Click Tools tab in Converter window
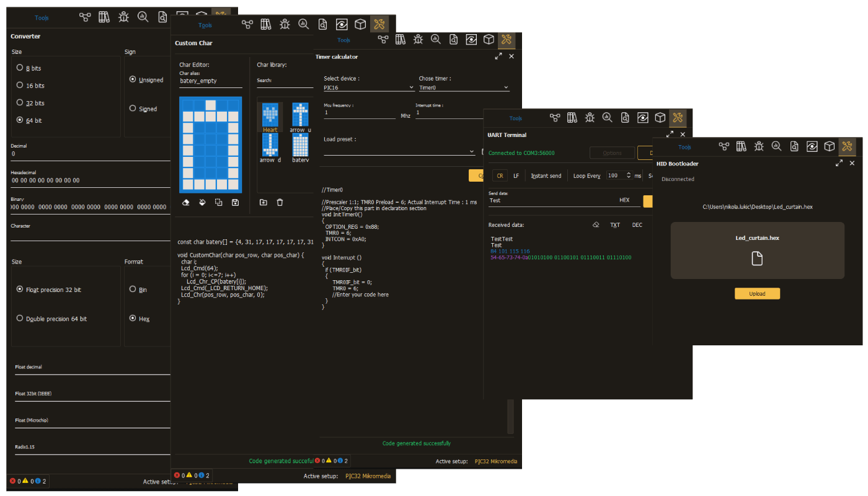 point(42,18)
